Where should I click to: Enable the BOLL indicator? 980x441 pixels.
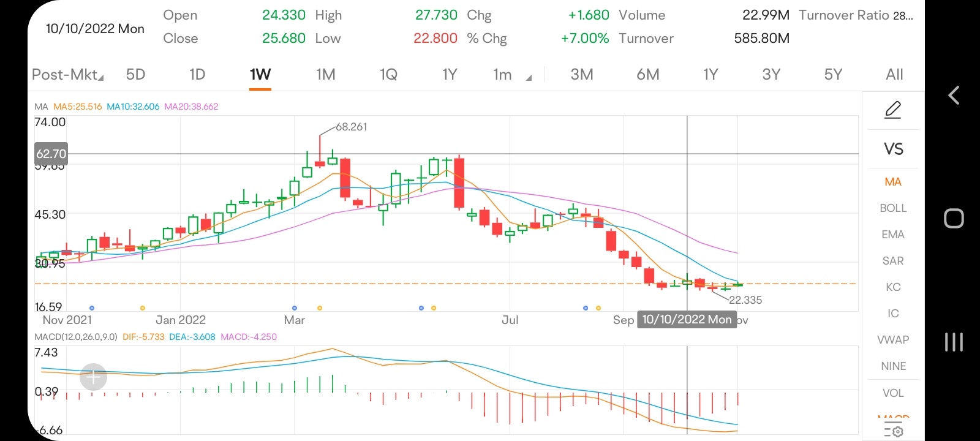click(893, 208)
